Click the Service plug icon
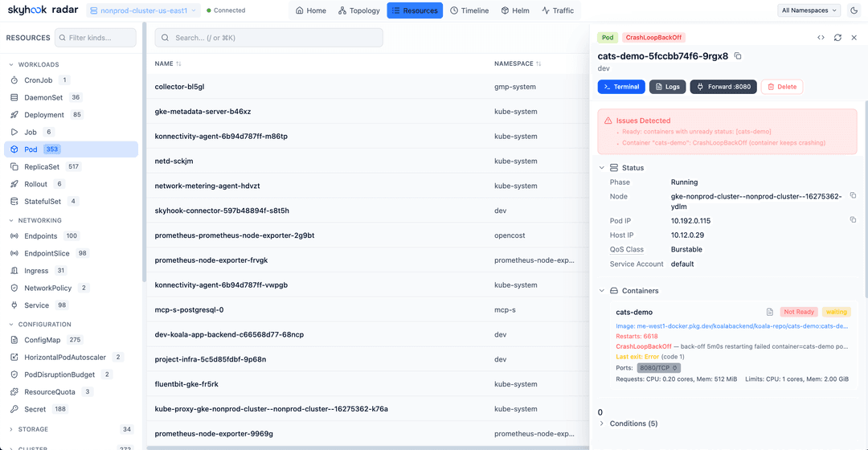The height and width of the screenshot is (450, 868). point(14,305)
